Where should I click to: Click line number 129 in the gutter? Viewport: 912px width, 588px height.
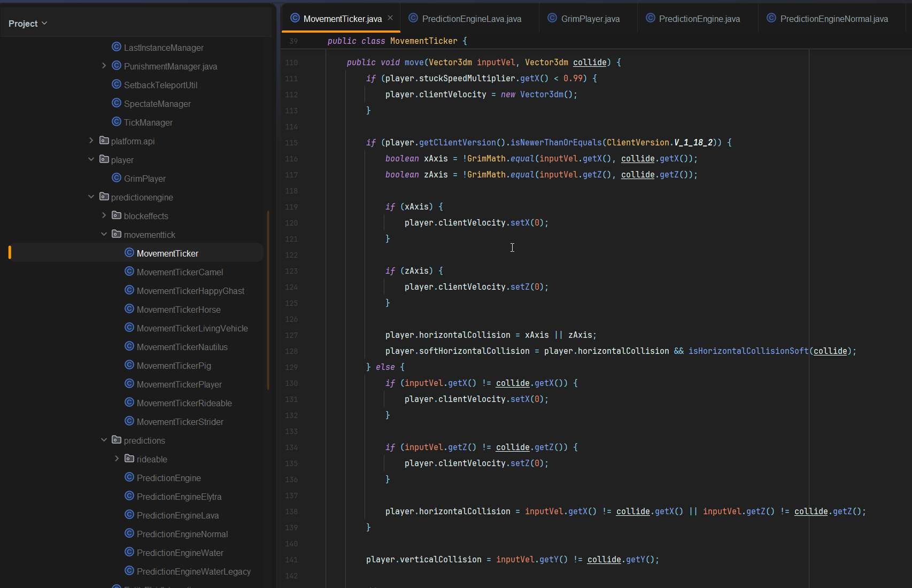tap(291, 367)
